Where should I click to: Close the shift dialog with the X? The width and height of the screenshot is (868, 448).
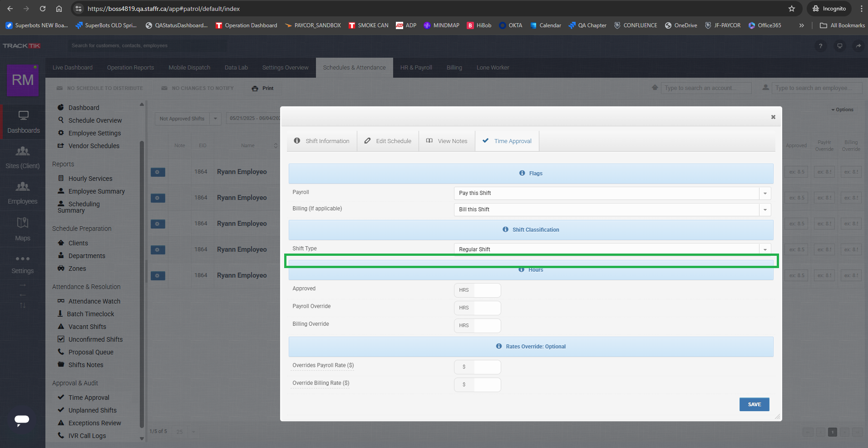pos(773,117)
